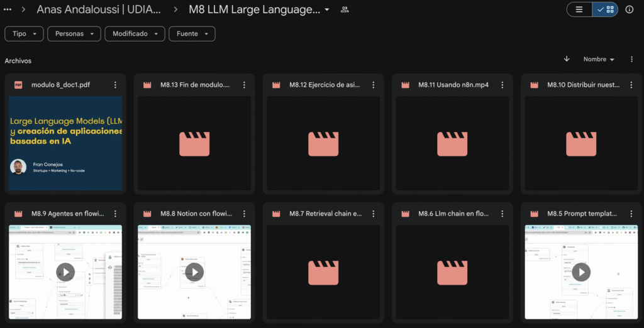Open the Nombre sort field menu
The image size is (644, 328).
tap(598, 59)
